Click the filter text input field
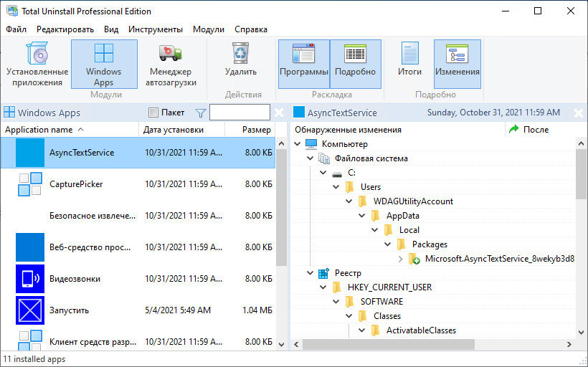Image resolution: width=588 pixels, height=367 pixels. pos(240,113)
